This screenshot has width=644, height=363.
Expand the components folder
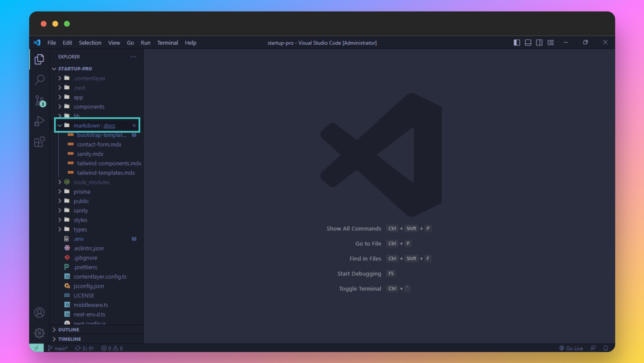pos(97,106)
